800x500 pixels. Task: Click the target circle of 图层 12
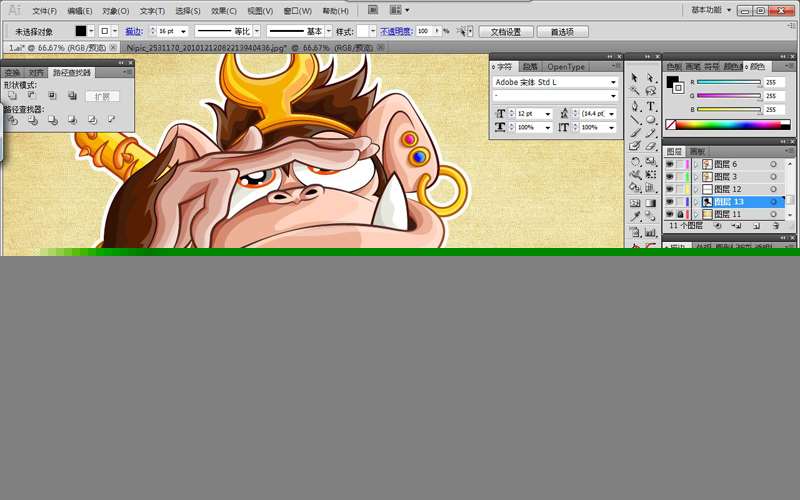point(773,189)
